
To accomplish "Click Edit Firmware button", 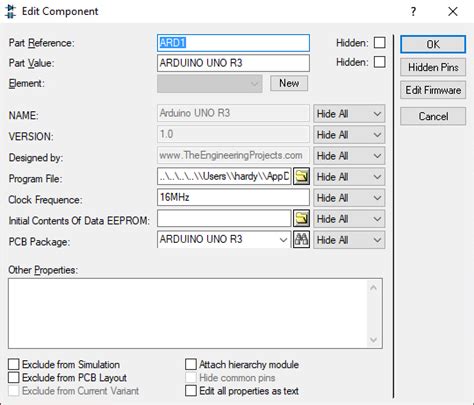I will click(x=433, y=90).
